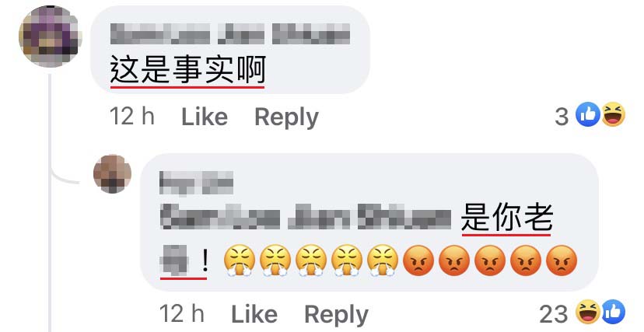
Task: Click the "12 h" timestamp on the reply
Action: (181, 314)
